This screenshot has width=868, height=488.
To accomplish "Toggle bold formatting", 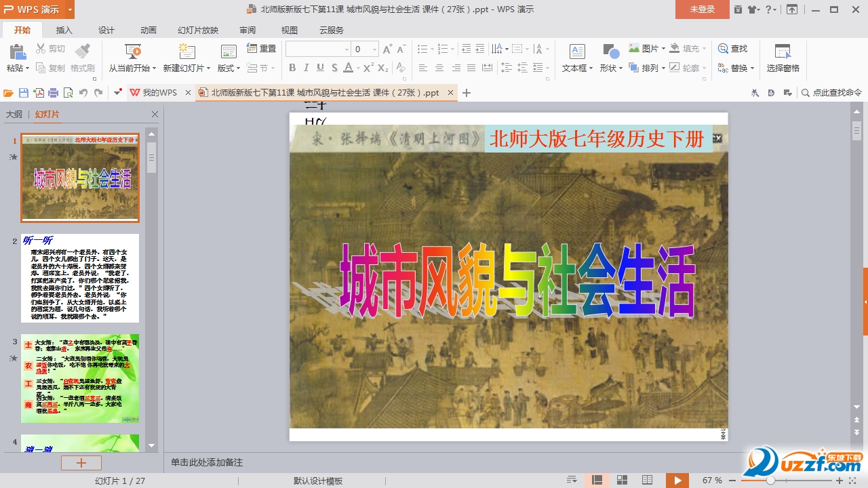I will click(x=292, y=68).
